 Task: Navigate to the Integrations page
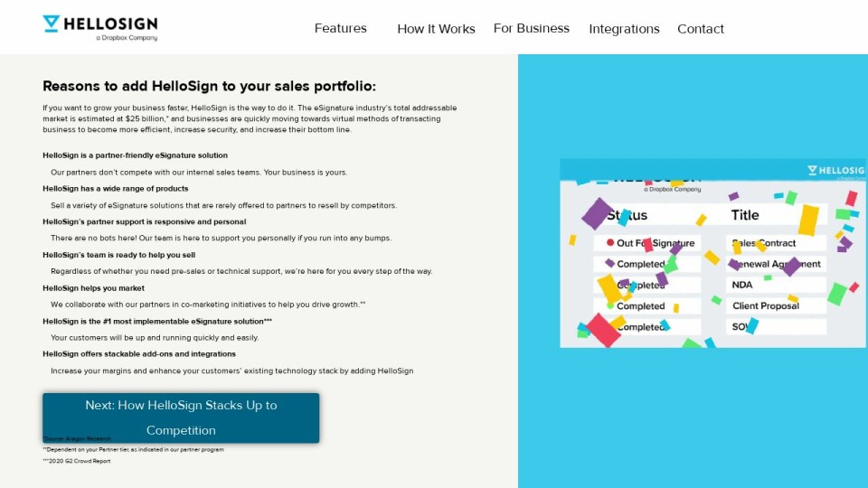pyautogui.click(x=624, y=29)
